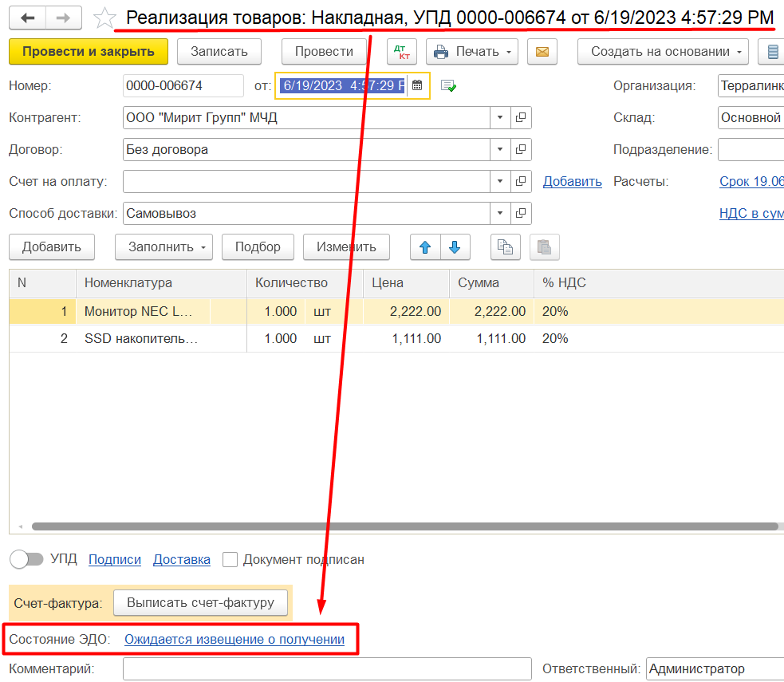Open the Срок payment terms link
Image resolution: width=784 pixels, height=682 pixels.
(x=751, y=182)
